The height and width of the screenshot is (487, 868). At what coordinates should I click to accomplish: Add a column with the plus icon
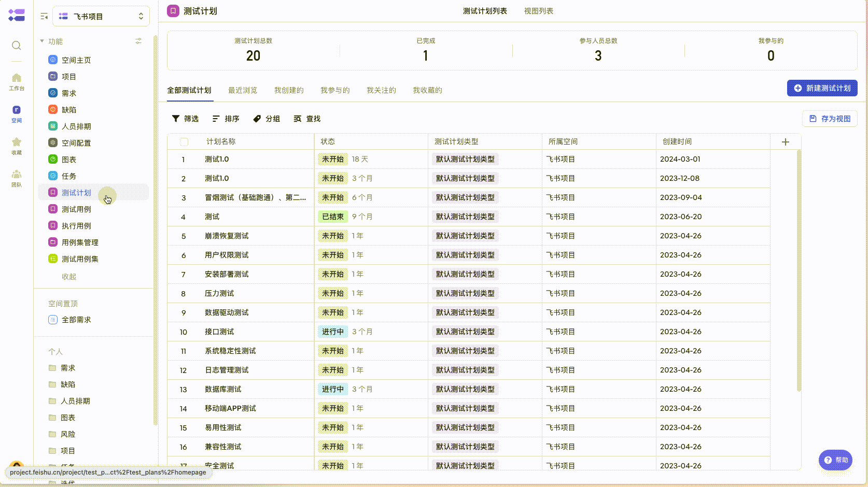(x=786, y=142)
